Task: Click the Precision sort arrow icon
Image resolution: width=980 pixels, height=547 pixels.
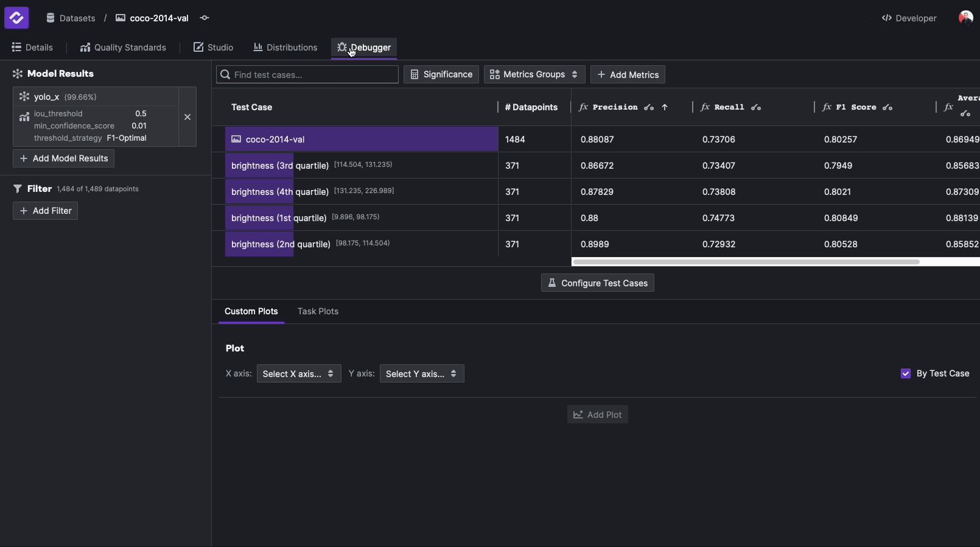Action: (665, 108)
